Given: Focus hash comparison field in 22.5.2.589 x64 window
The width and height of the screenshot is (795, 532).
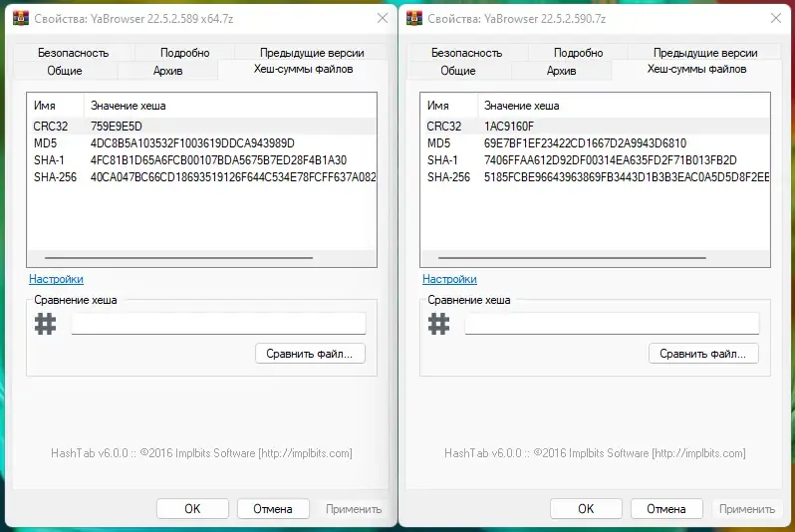Looking at the screenshot, I should (218, 324).
